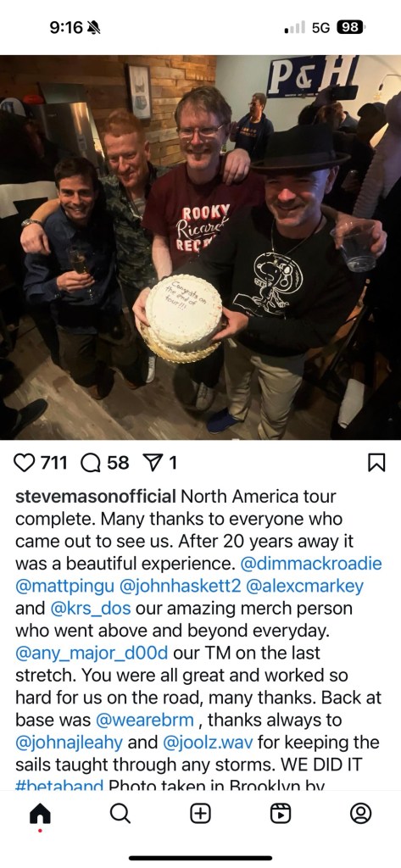Open comments via the speech bubble icon
401x868 pixels.
click(x=90, y=462)
